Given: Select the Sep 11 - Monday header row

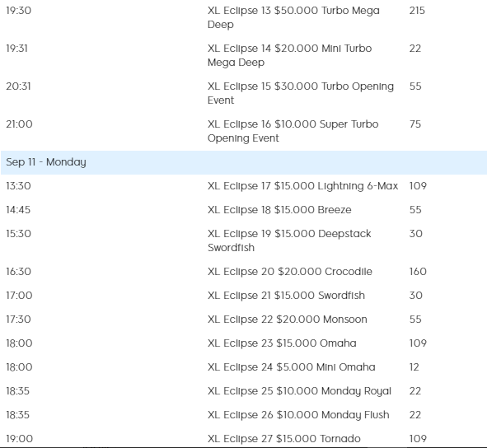Looking at the screenshot, I should coord(244,162).
